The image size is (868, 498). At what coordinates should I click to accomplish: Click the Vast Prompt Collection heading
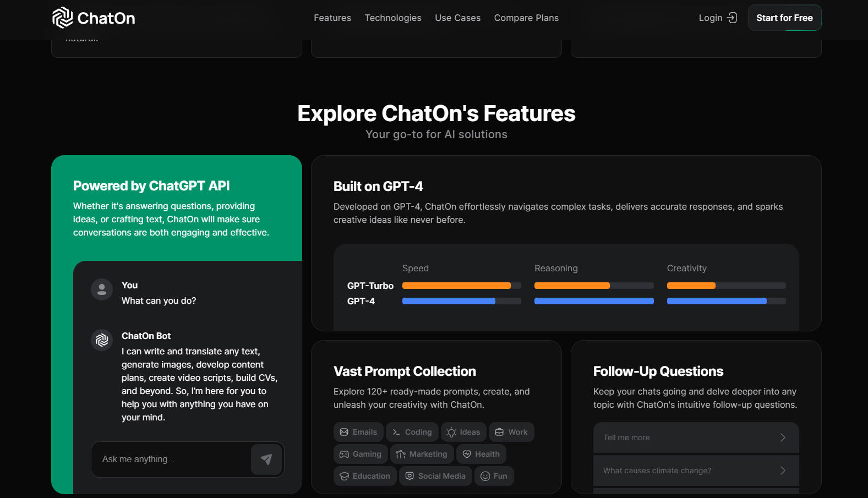(x=405, y=371)
